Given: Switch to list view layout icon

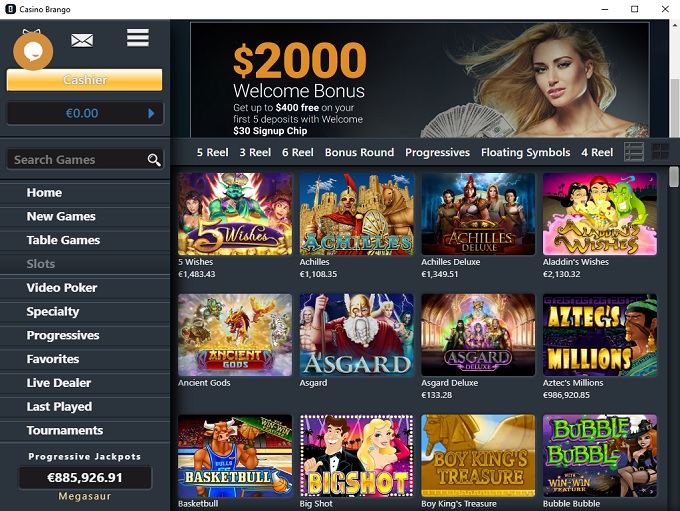Looking at the screenshot, I should pyautogui.click(x=634, y=152).
